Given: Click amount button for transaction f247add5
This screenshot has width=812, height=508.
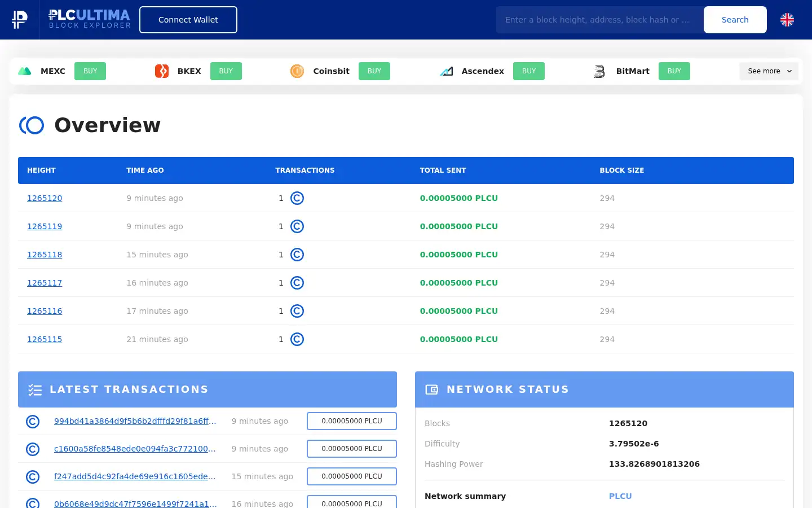Looking at the screenshot, I should click(352, 476).
